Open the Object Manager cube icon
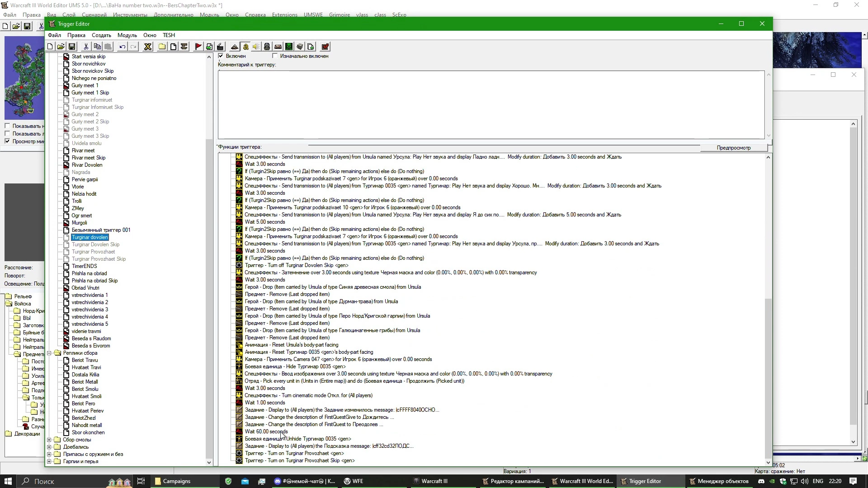 [300, 47]
